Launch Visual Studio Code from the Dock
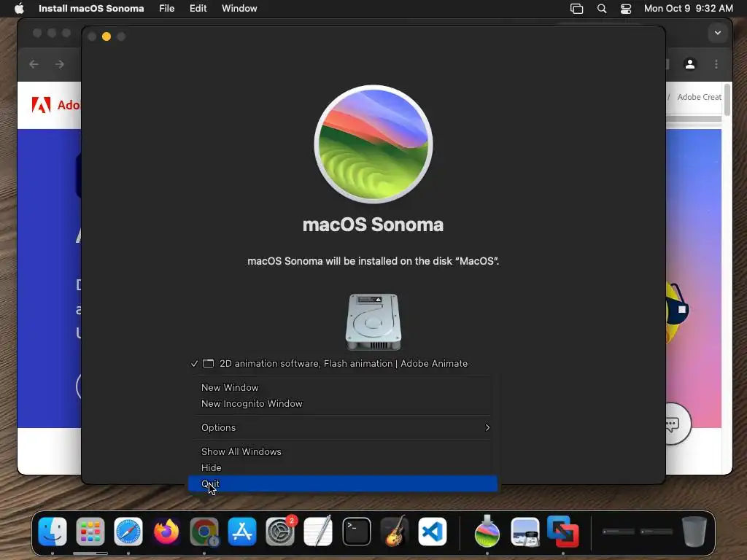Viewport: 747px width, 560px height. (x=432, y=532)
